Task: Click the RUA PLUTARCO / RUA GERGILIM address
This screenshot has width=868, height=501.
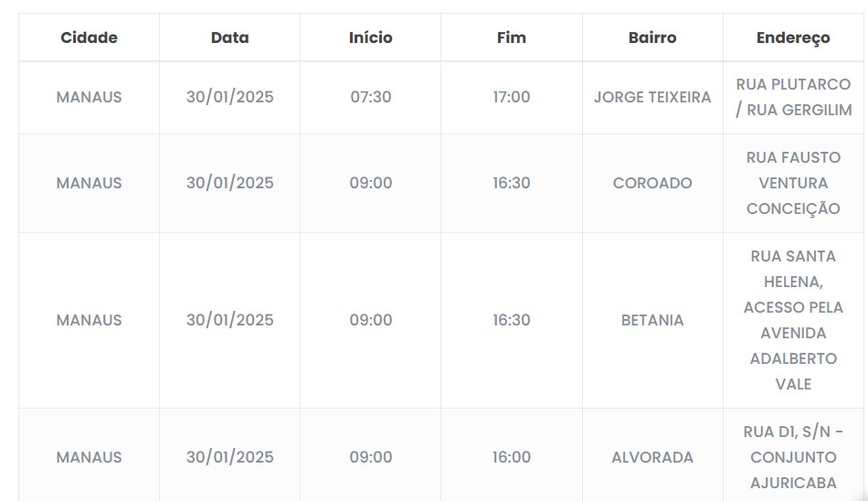Action: coord(793,97)
